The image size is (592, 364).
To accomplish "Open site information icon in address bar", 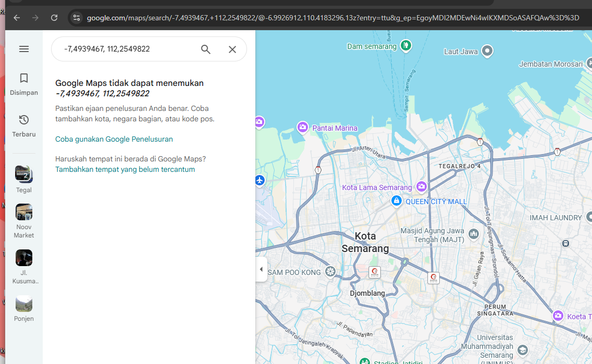I will point(77,18).
